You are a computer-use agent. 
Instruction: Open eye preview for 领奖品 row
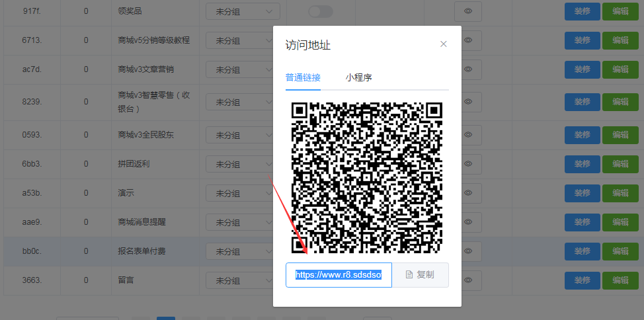point(468,11)
